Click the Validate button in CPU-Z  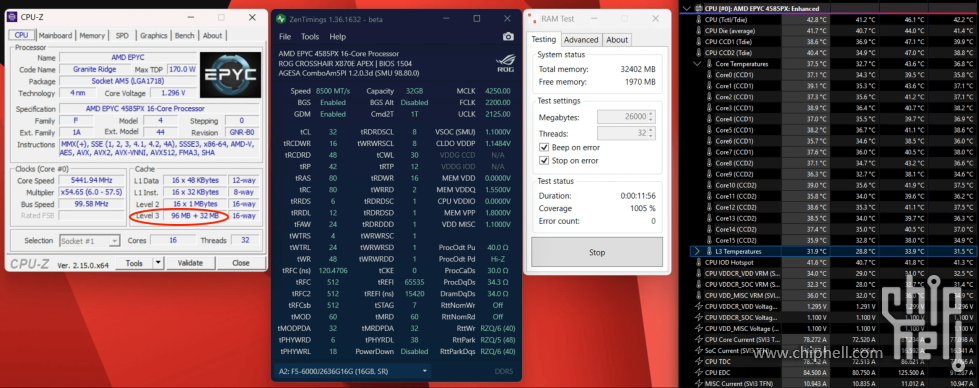pos(190,263)
